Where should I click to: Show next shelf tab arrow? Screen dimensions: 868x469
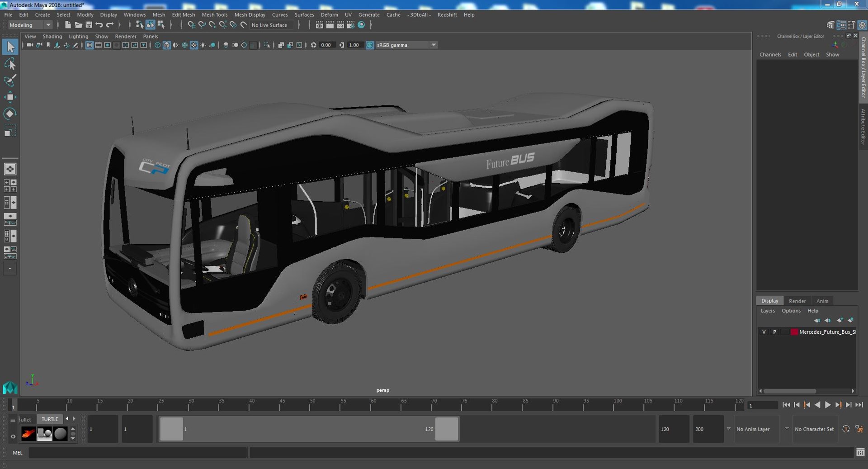pos(74,419)
